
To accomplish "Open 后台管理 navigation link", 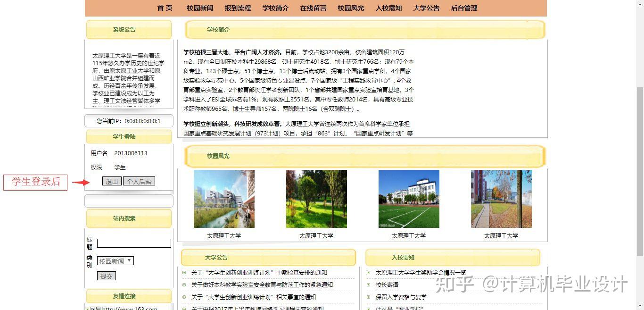I will [x=464, y=8].
